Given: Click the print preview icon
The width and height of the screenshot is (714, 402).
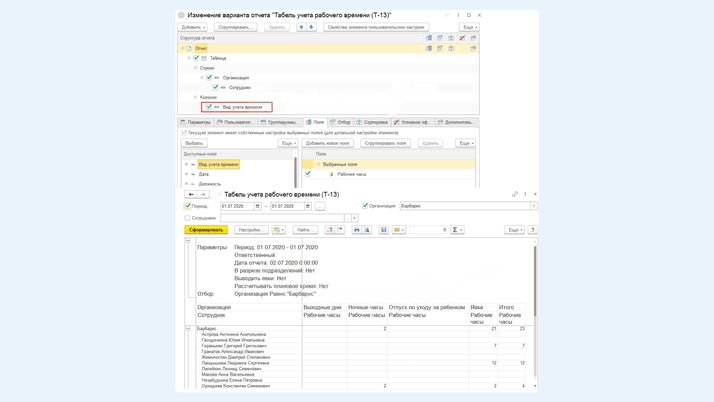Looking at the screenshot, I should click(x=367, y=230).
